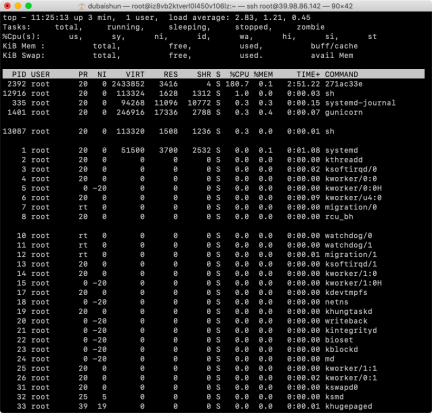
Task: Click the 2433852 VIRT value
Action: pos(128,84)
